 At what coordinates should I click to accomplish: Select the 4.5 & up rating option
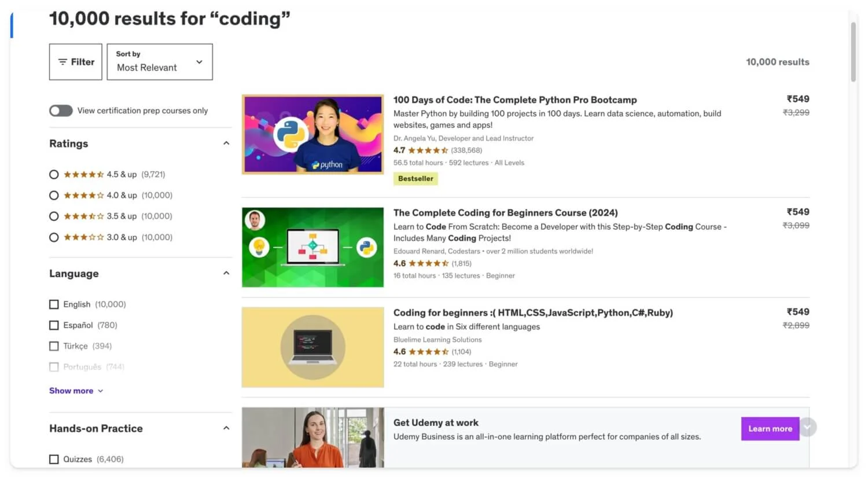point(54,175)
